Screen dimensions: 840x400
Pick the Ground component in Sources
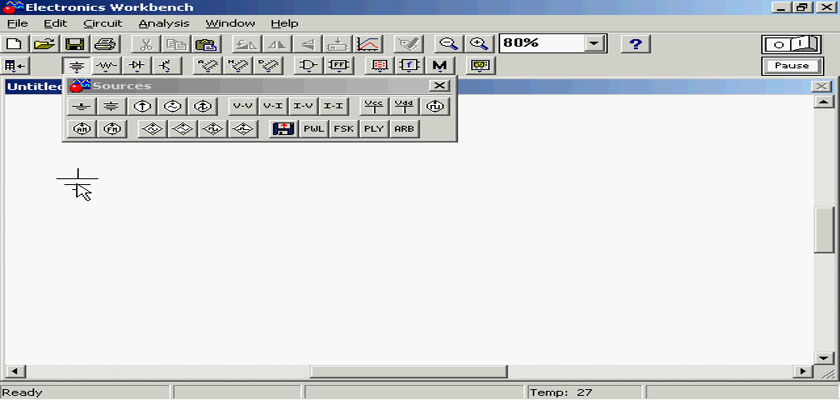tap(81, 107)
